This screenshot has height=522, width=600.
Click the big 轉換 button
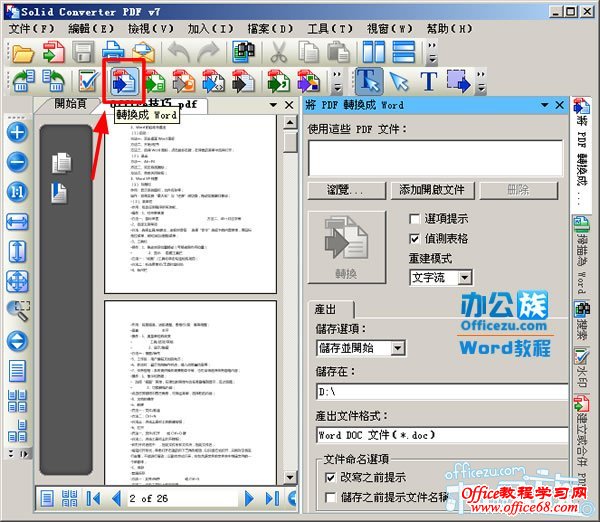click(x=346, y=247)
